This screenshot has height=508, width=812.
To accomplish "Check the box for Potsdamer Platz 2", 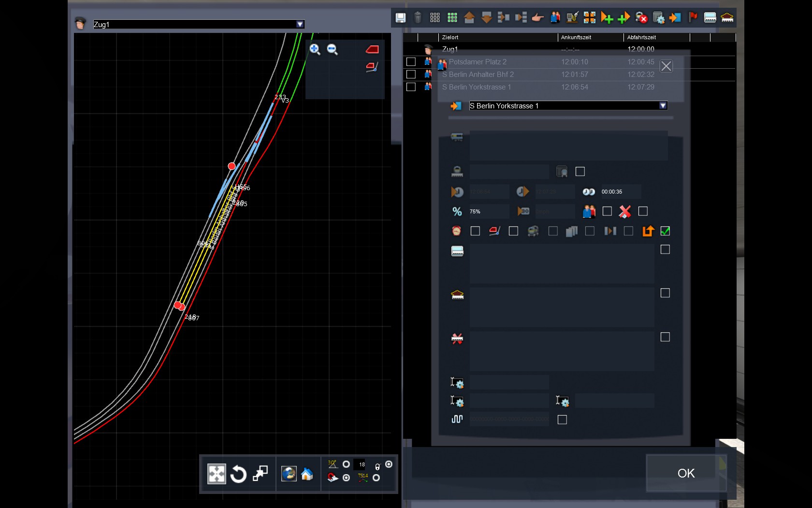I will click(x=411, y=62).
